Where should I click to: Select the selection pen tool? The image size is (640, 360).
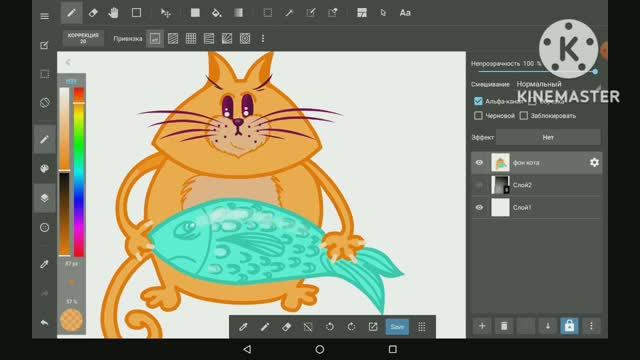coord(311,13)
